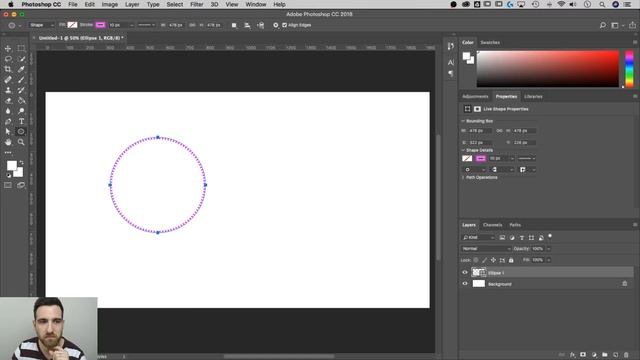Select the Eyedropper tool
The width and height of the screenshot is (640, 360).
[x=21, y=69]
